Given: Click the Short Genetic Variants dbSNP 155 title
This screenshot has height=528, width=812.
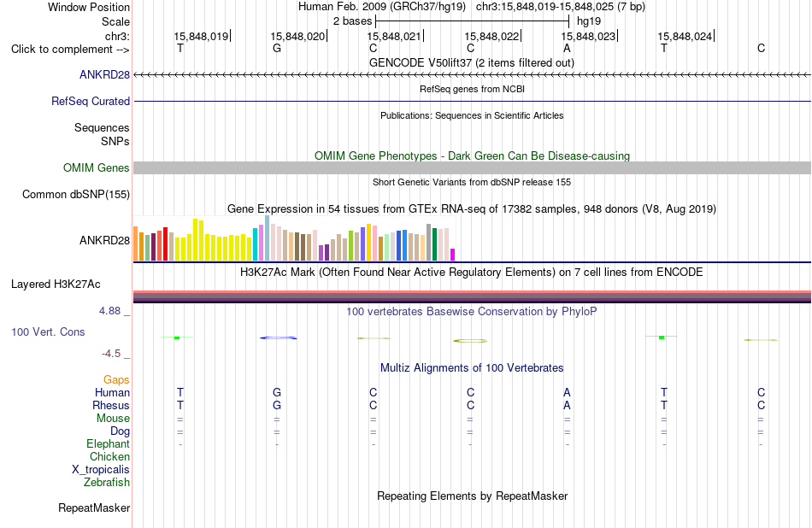Looking at the screenshot, I should tap(472, 182).
